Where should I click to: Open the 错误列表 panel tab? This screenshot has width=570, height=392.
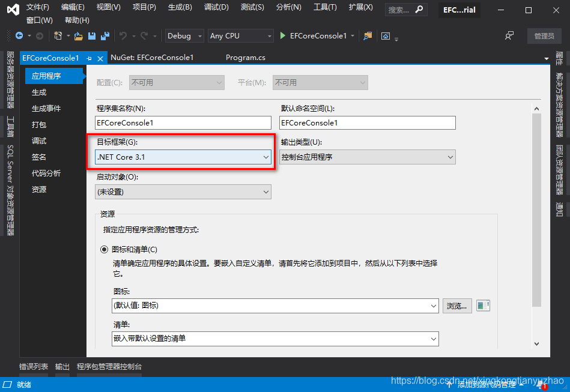click(34, 367)
